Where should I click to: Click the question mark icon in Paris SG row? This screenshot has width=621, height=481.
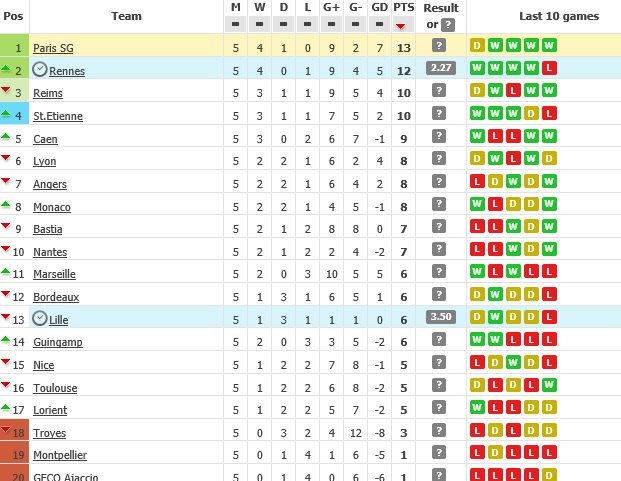coord(439,46)
